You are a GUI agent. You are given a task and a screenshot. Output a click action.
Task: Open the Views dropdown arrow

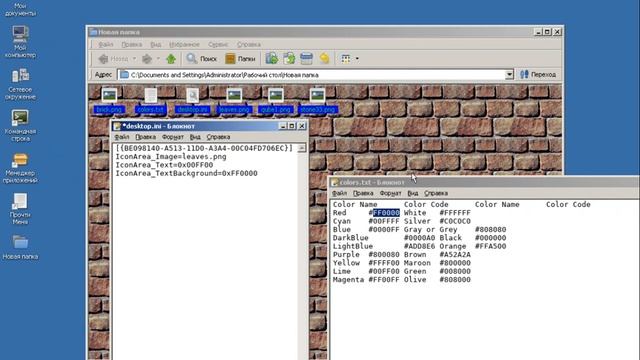point(357,59)
